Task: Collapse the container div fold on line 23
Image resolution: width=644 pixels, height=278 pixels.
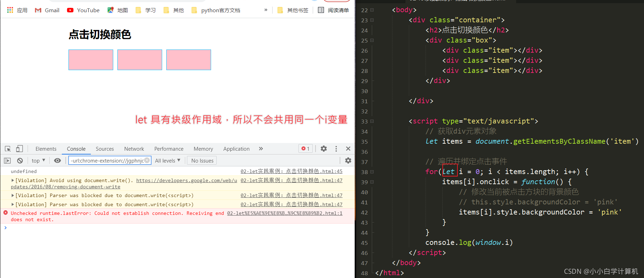Action: tap(372, 20)
